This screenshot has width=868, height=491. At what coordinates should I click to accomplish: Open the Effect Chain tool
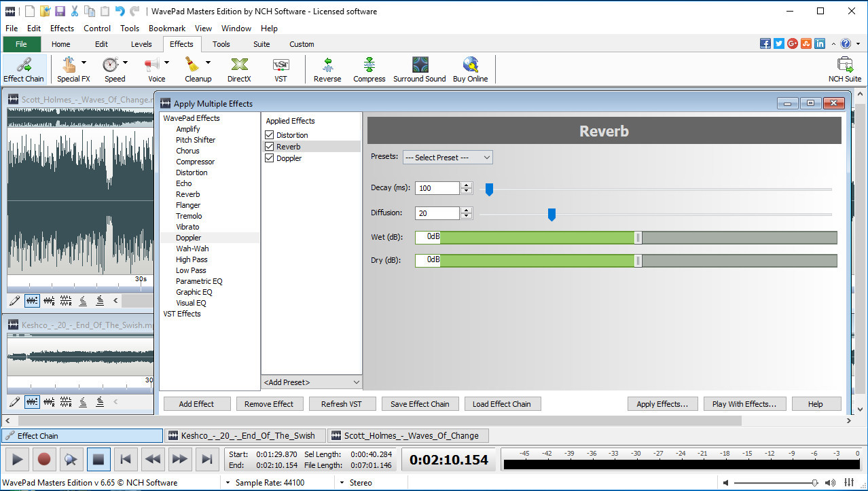click(24, 69)
